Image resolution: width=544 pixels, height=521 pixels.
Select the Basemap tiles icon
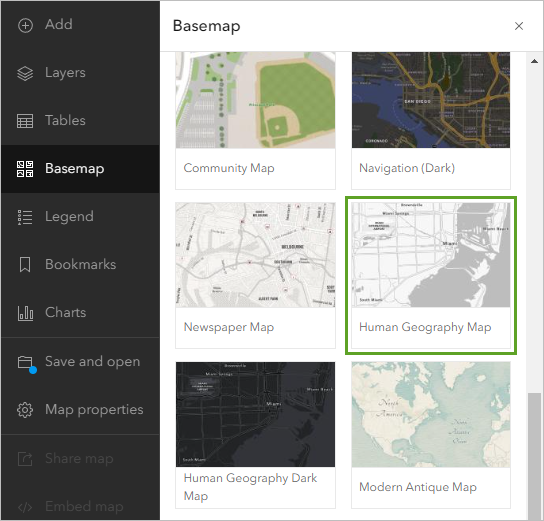point(25,169)
